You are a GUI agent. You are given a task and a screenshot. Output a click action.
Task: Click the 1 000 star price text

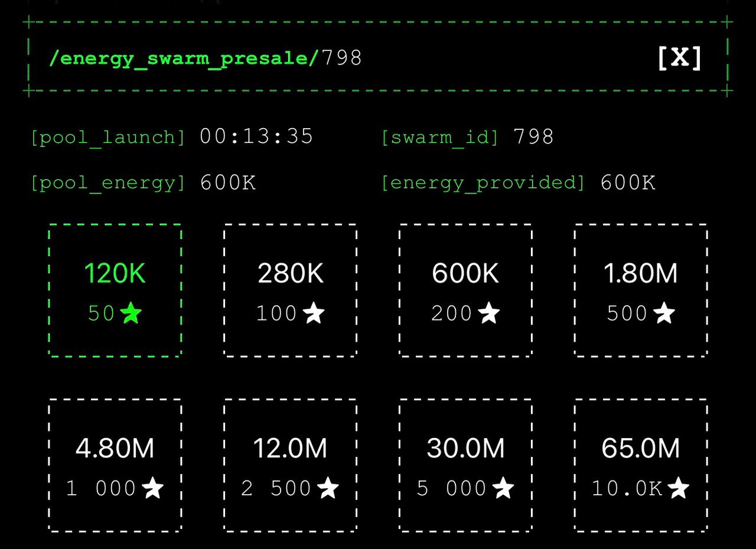tap(101, 488)
